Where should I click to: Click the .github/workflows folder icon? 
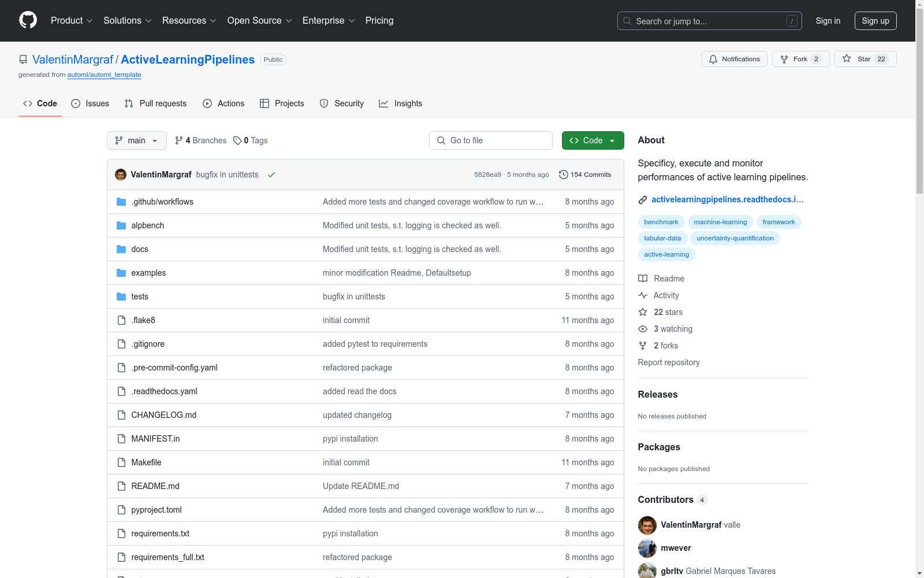(x=121, y=202)
